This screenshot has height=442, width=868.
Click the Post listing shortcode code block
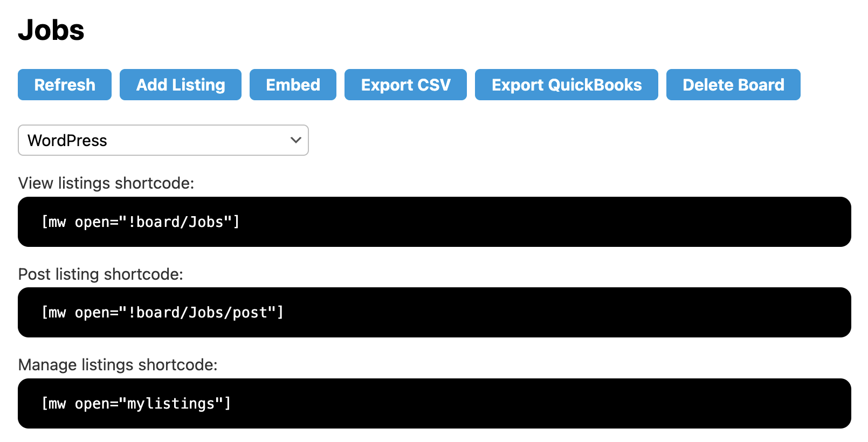(x=434, y=312)
